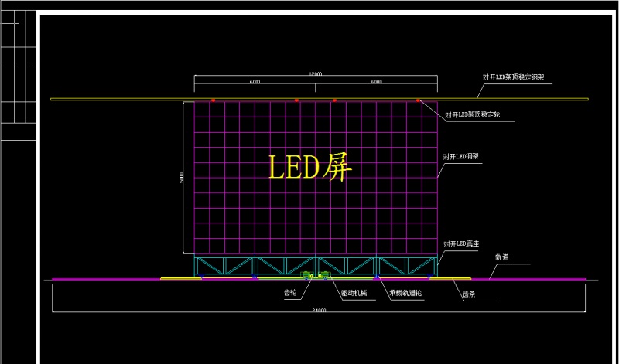The width and height of the screenshot is (619, 364).
Task: Select the 齿轮 label text
Action: pos(290,294)
